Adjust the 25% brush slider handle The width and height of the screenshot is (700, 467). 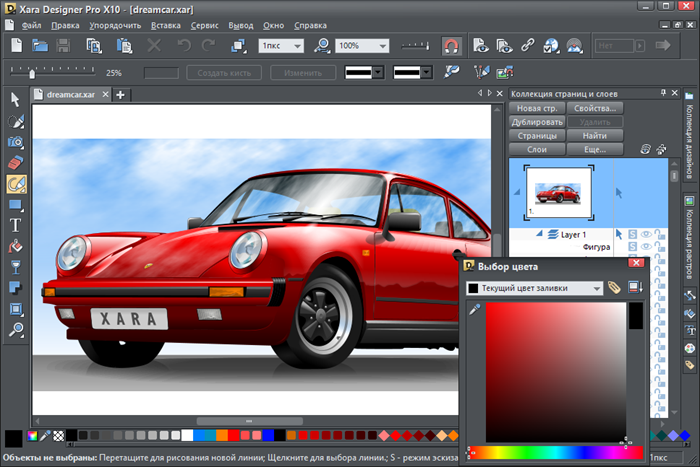(32, 73)
